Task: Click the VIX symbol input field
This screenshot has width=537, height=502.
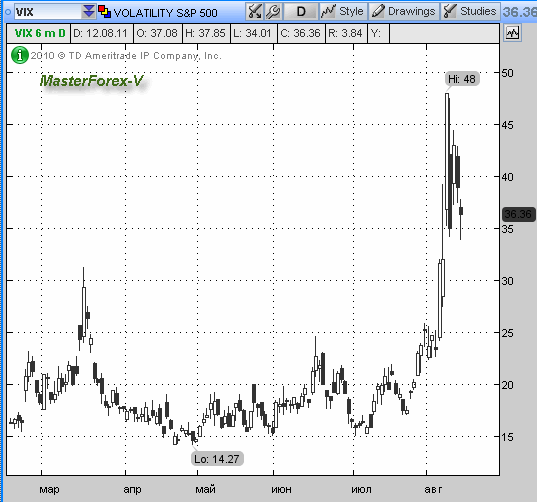Action: click(x=48, y=12)
